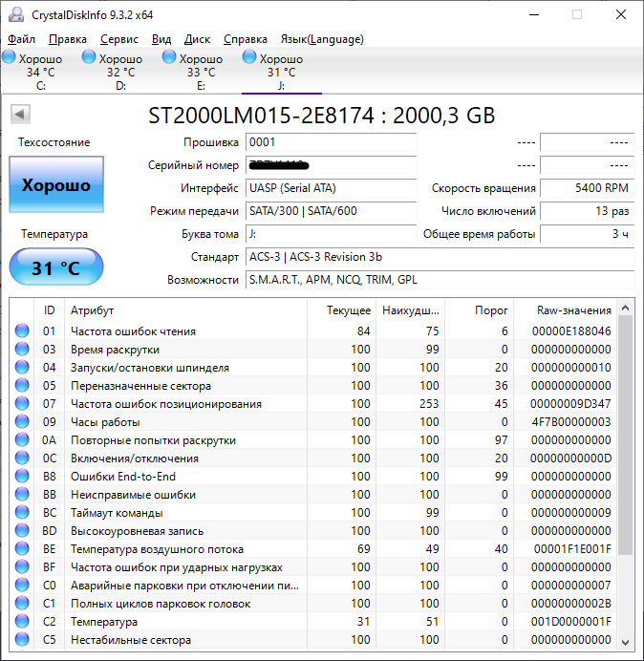Click the blue status orb for drive C:

9,57
